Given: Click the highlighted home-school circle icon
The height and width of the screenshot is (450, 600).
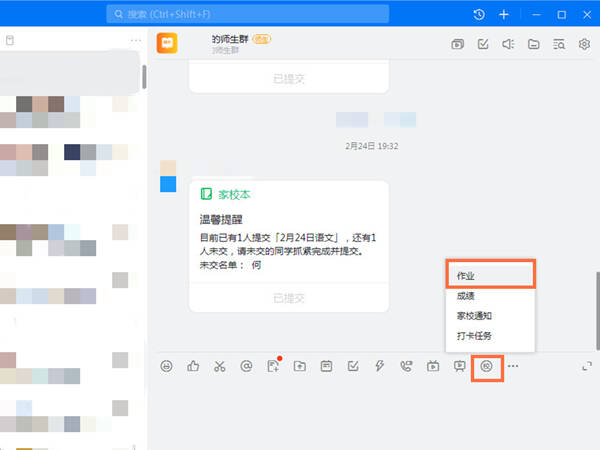Looking at the screenshot, I should pos(486,367).
